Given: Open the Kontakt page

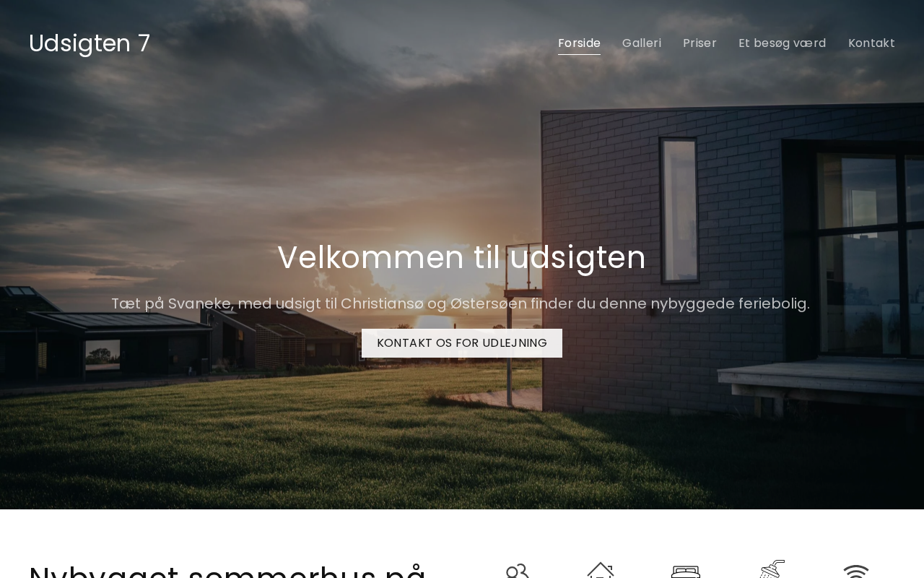Looking at the screenshot, I should [871, 43].
